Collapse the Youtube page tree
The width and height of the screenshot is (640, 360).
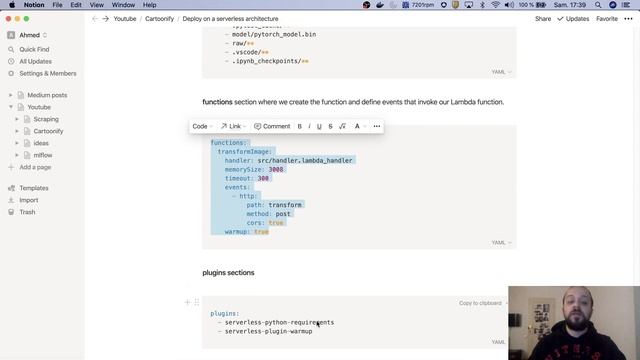[x=11, y=107]
